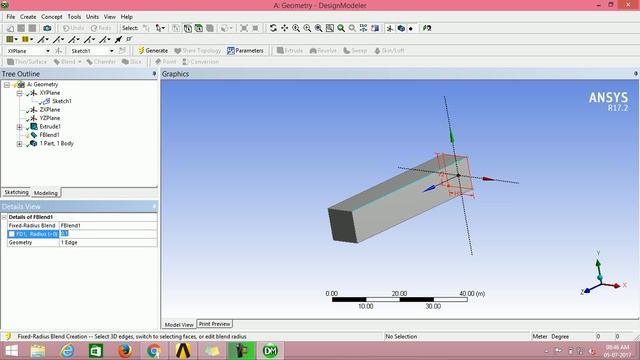Click the cyan isometric ball of triad
This screenshot has width=640, height=360.
[x=600, y=278]
